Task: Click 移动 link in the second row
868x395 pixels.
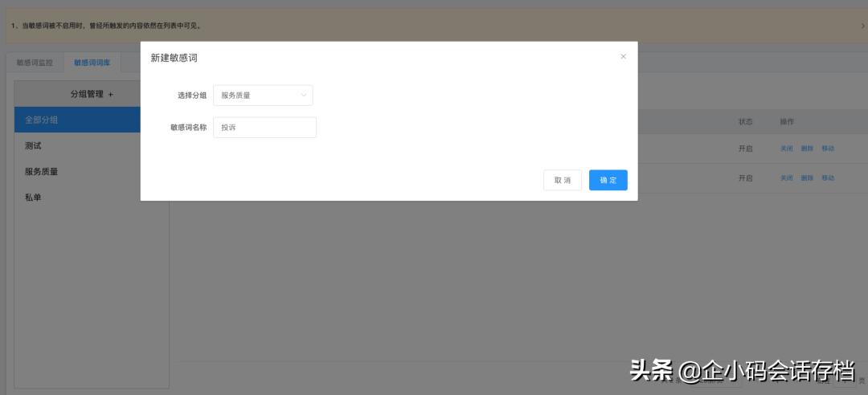Action: 828,178
